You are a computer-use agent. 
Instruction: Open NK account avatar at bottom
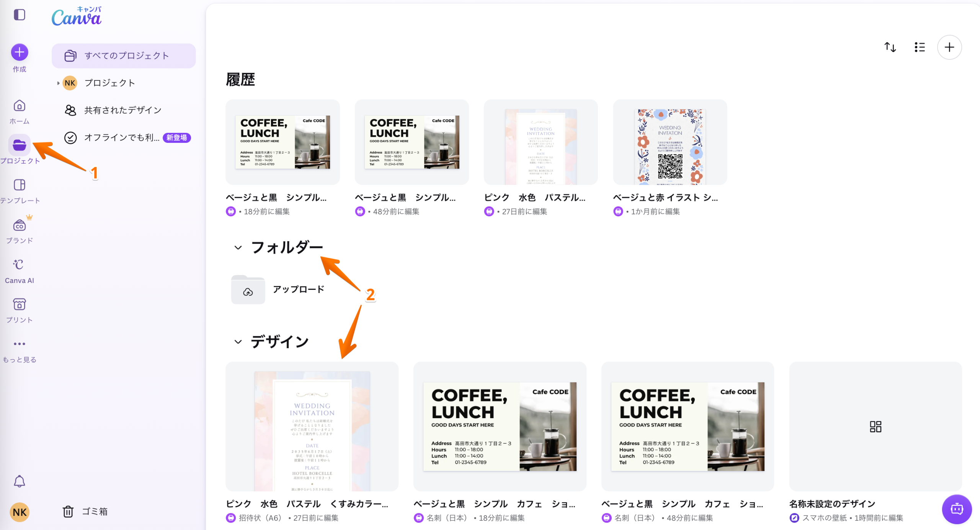tap(20, 512)
